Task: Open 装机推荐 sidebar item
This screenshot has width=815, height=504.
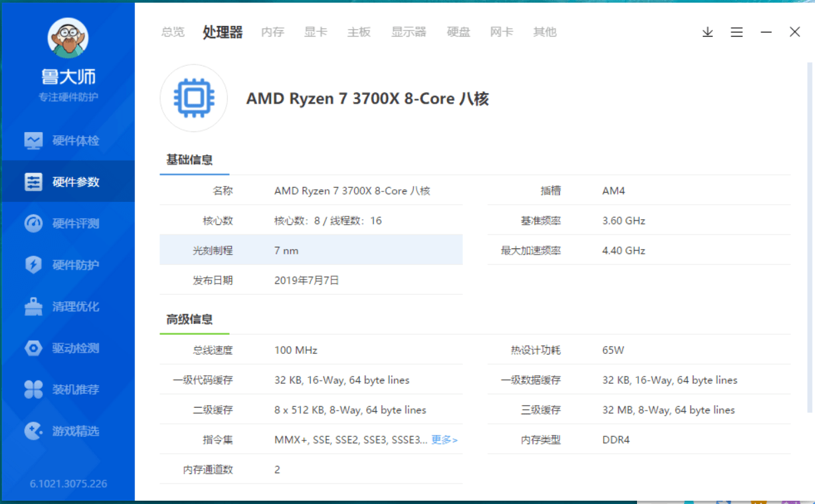Action: (x=68, y=390)
